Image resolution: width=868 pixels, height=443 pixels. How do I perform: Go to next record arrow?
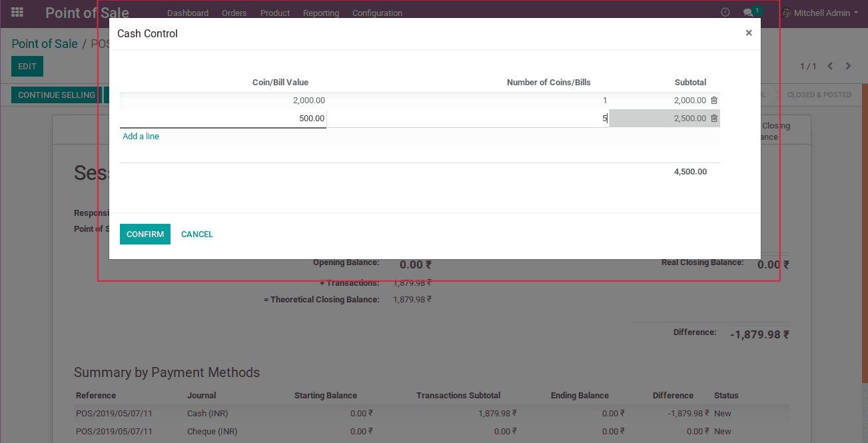tap(848, 66)
